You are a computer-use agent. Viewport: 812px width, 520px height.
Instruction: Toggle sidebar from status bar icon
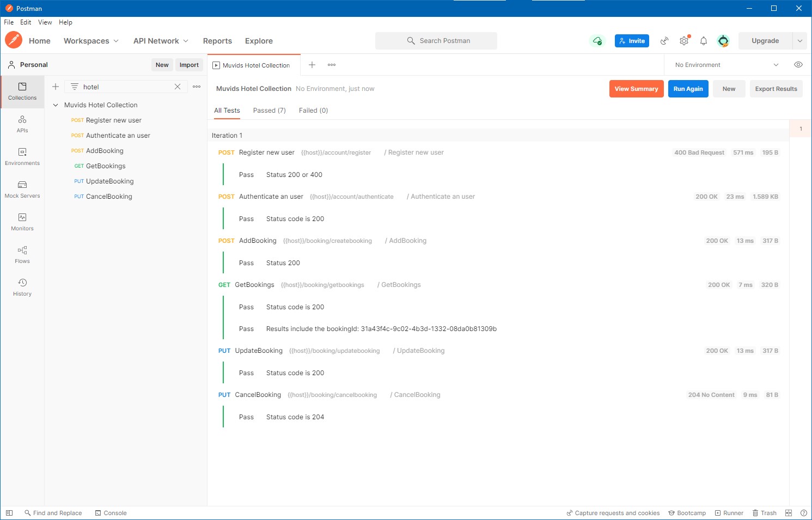[9, 513]
